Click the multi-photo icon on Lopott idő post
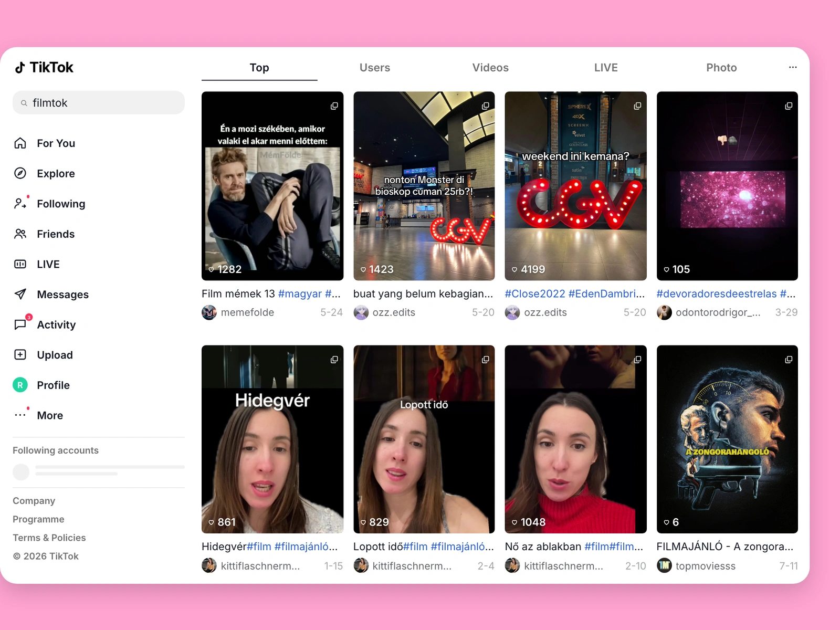This screenshot has height=630, width=840. pyautogui.click(x=486, y=360)
